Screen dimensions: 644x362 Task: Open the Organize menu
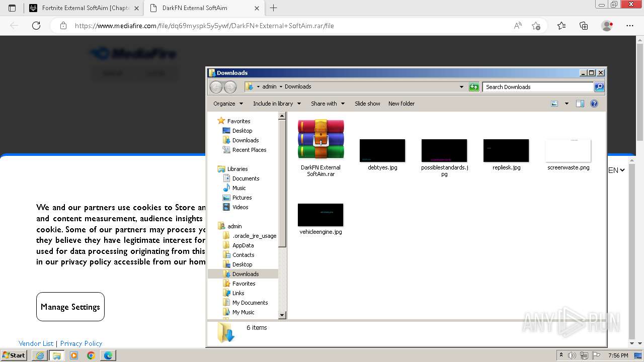(x=228, y=104)
